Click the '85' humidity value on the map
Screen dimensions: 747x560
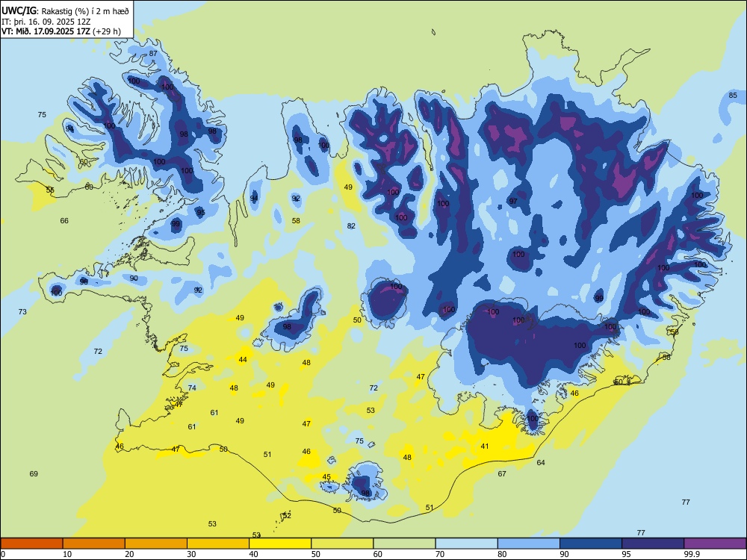(x=733, y=96)
